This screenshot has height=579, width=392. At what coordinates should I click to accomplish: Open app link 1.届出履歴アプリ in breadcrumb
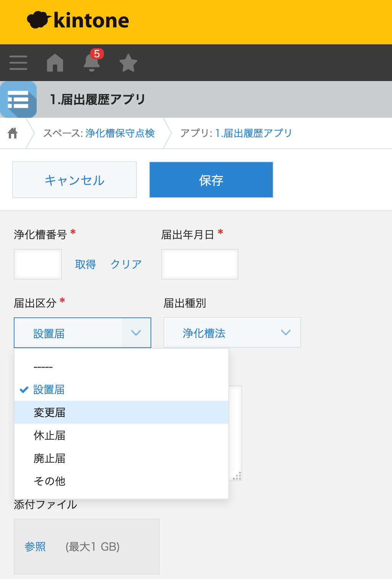(x=254, y=133)
